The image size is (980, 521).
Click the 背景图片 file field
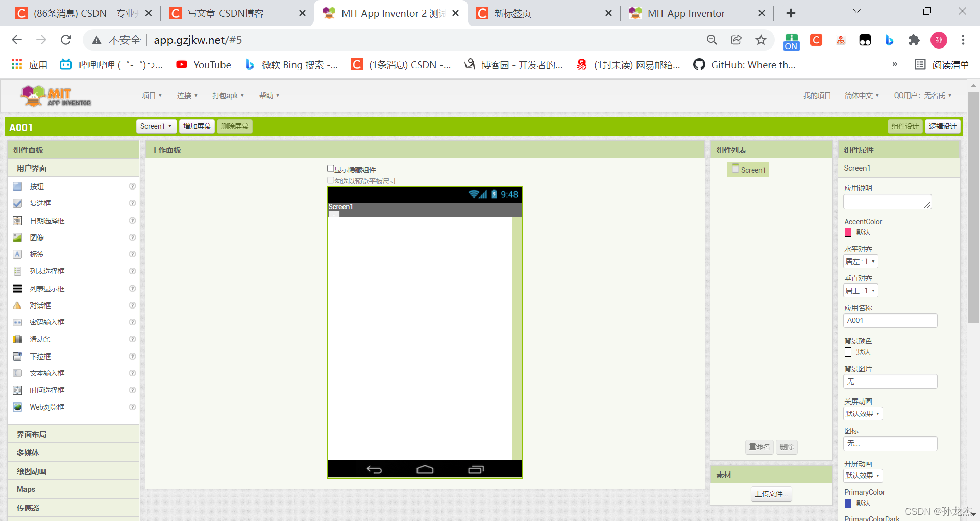(x=890, y=382)
